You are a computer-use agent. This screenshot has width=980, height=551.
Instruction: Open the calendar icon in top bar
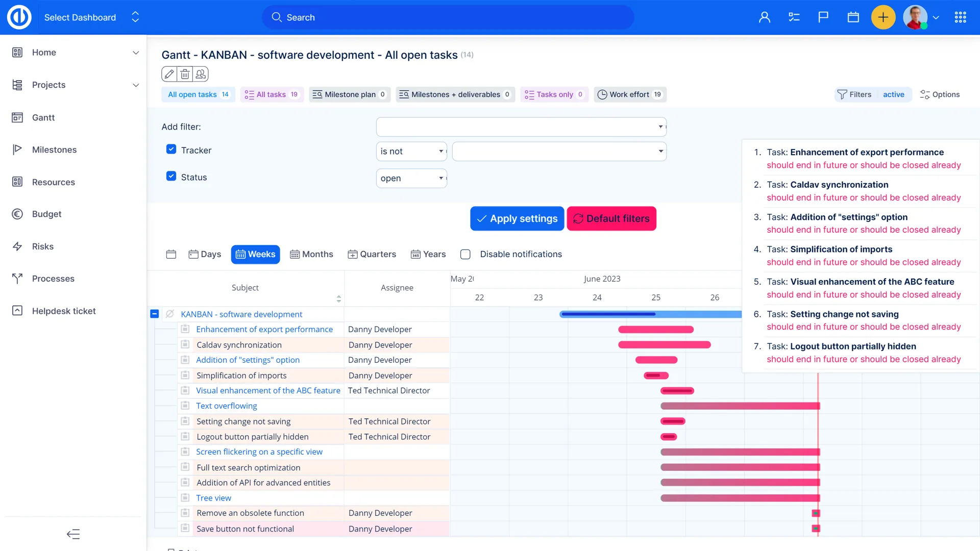853,17
